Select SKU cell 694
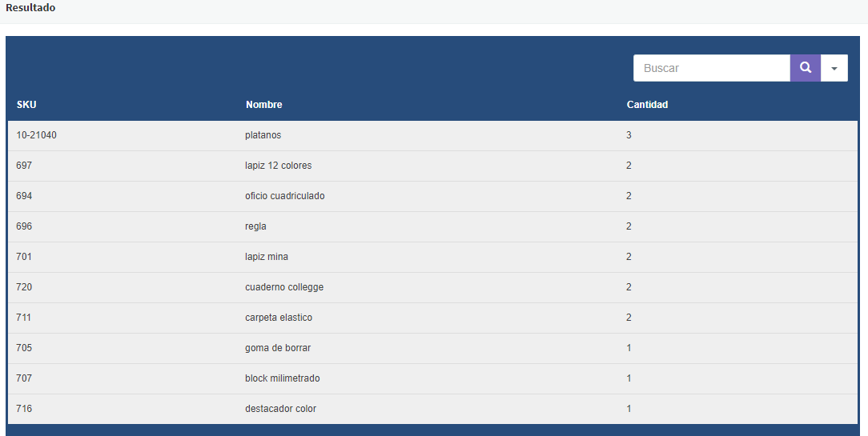Viewport: 868px width, 436px height. (24, 196)
